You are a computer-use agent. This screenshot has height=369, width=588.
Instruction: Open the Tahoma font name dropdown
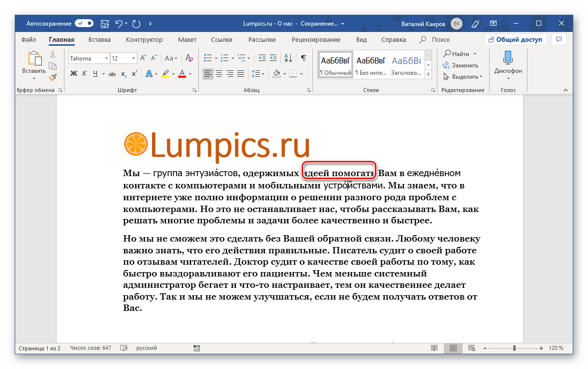point(106,59)
